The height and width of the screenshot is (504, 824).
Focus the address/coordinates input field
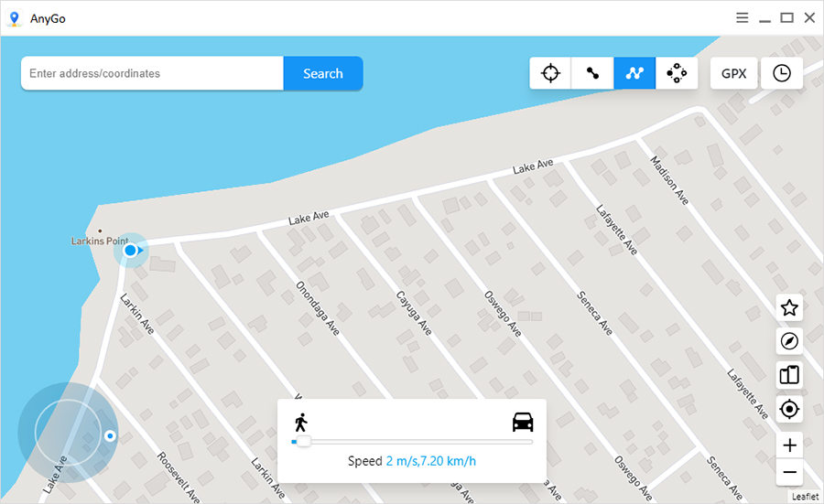[x=152, y=74]
